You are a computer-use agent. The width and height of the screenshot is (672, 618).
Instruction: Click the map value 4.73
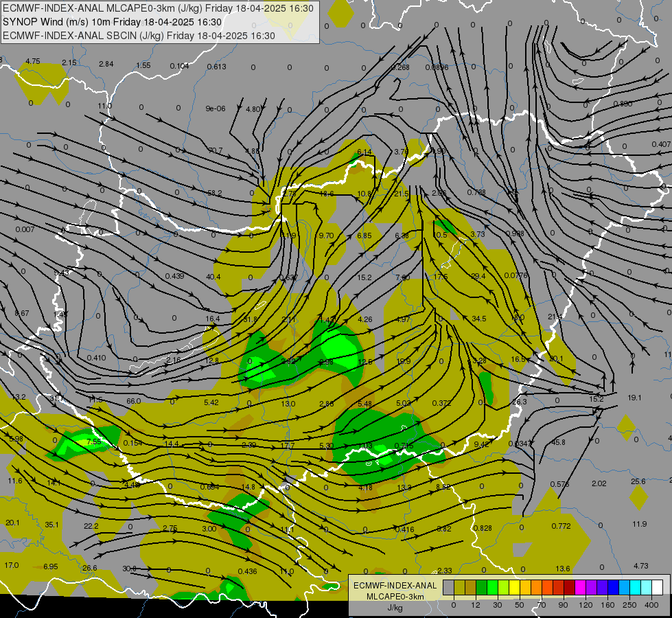pyautogui.click(x=640, y=566)
